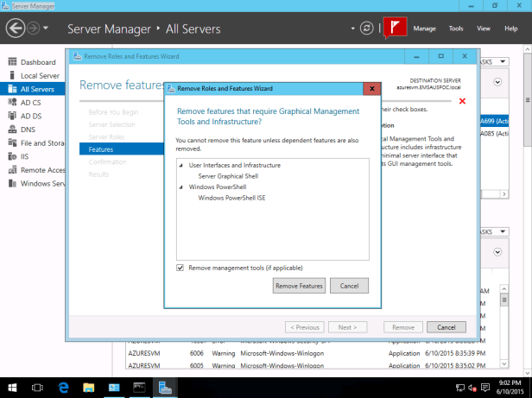
Task: Click Cancel in the inner dialog
Action: (x=349, y=286)
